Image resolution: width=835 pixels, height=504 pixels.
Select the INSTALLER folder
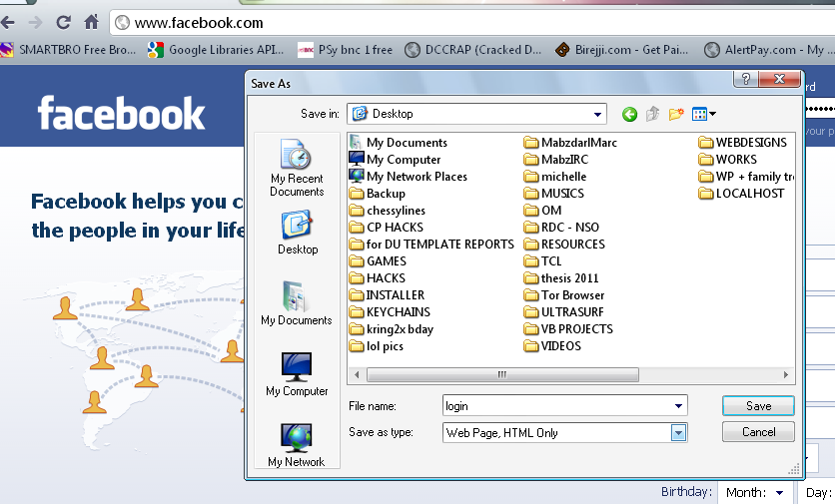[388, 295]
